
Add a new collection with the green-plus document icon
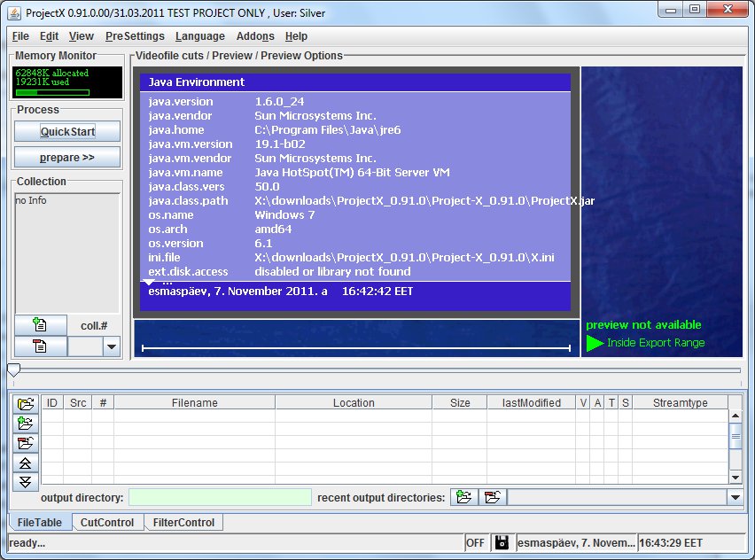(41, 325)
